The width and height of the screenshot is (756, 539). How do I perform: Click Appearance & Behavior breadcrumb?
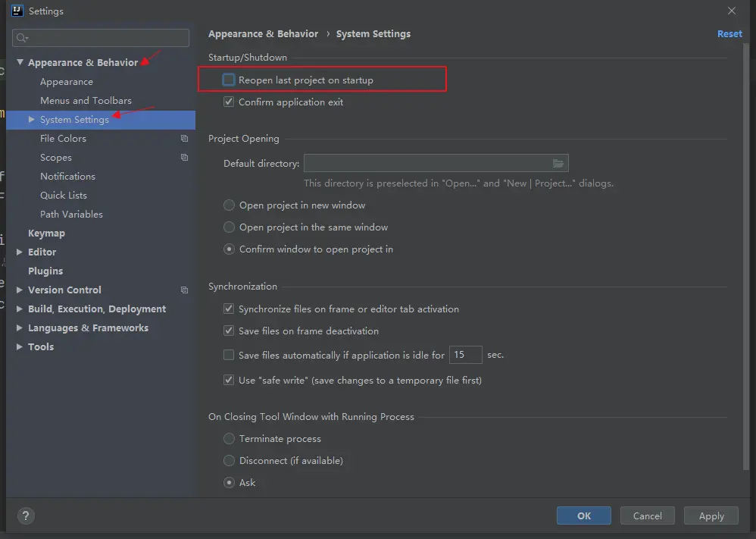(264, 34)
